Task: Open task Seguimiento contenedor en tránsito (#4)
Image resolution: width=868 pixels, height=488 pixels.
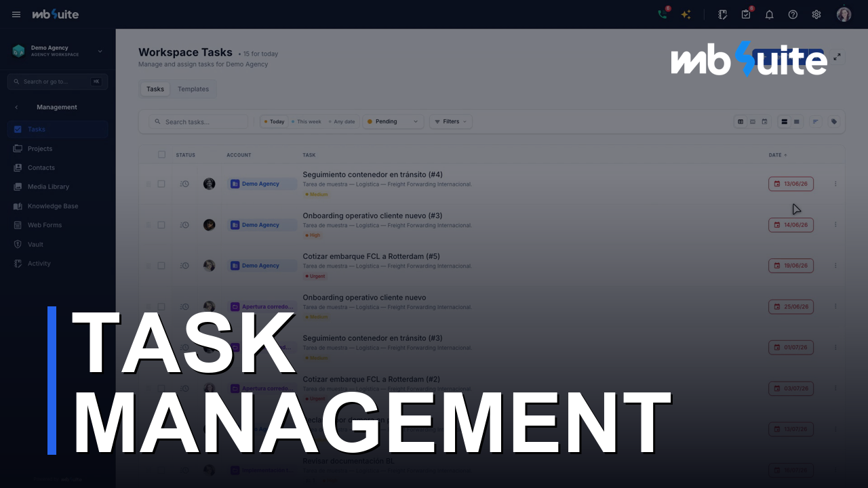Action: (x=372, y=175)
